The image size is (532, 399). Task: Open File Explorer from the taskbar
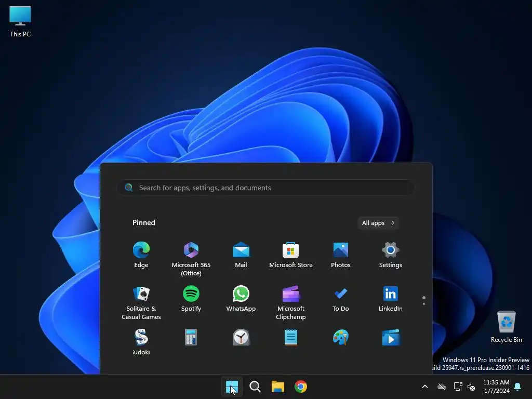pyautogui.click(x=277, y=387)
